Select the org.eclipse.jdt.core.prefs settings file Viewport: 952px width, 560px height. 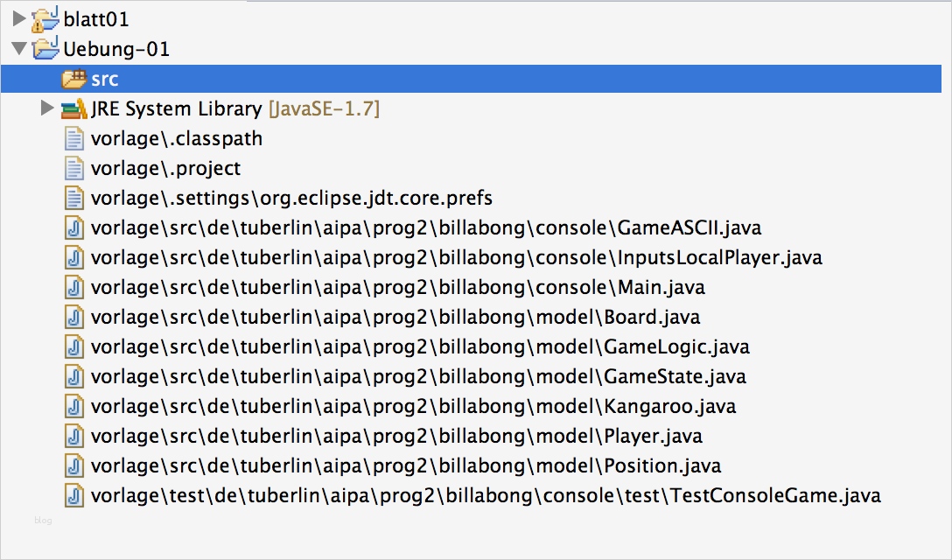[x=291, y=199]
